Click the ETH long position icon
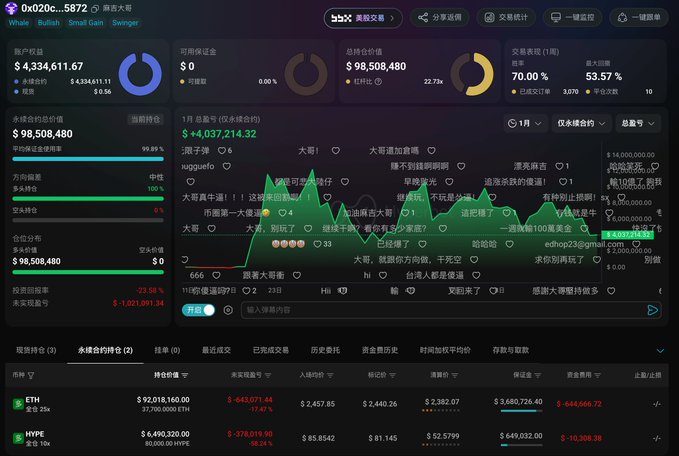 click(x=18, y=404)
